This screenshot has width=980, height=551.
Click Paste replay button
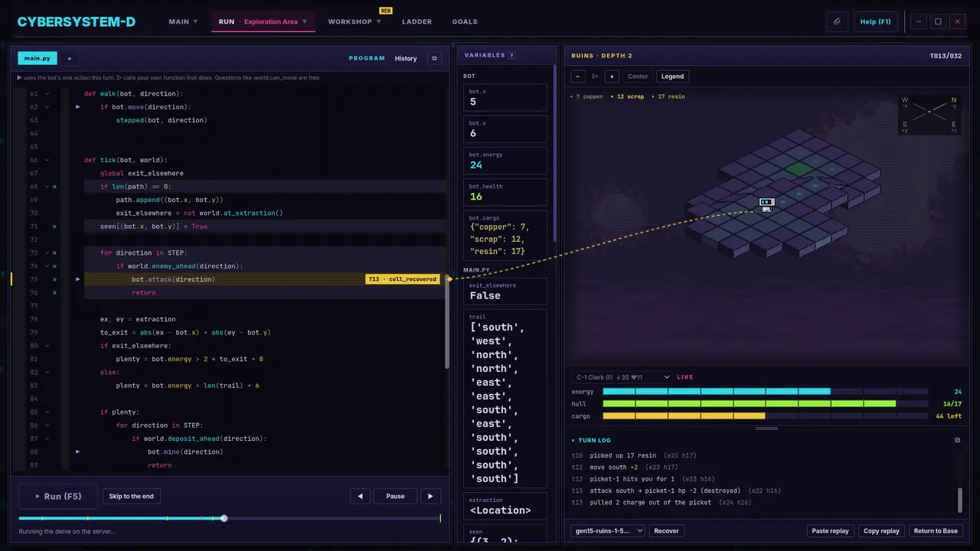(x=830, y=531)
